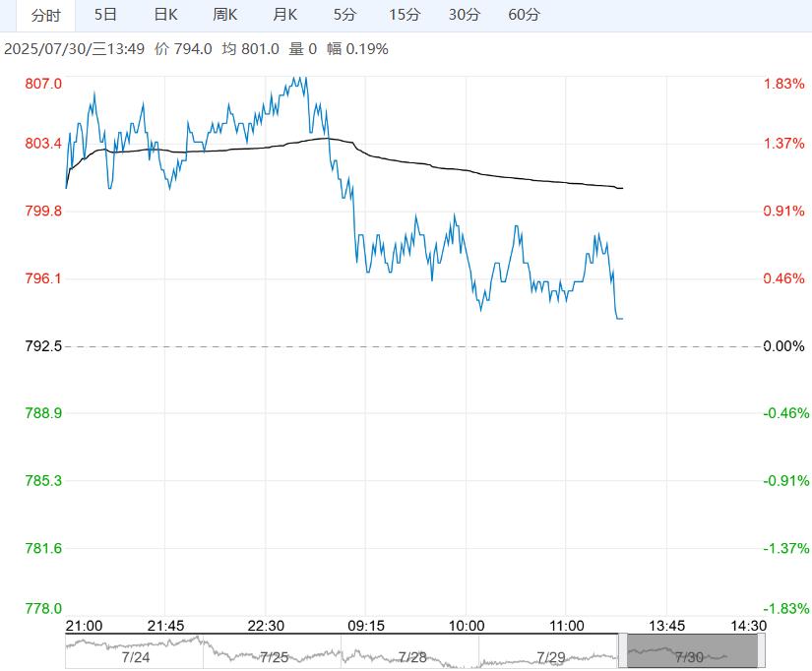Click the left handle of the range selector

(x=622, y=651)
